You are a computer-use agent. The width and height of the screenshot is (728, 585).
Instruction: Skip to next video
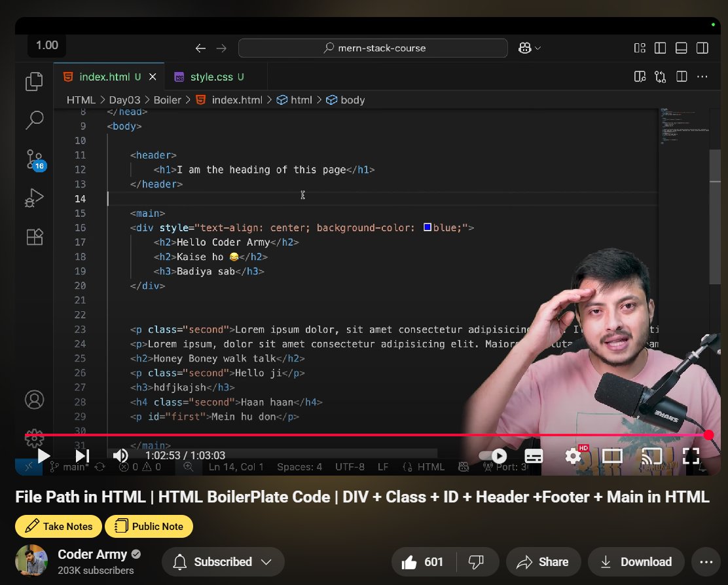[82, 456]
